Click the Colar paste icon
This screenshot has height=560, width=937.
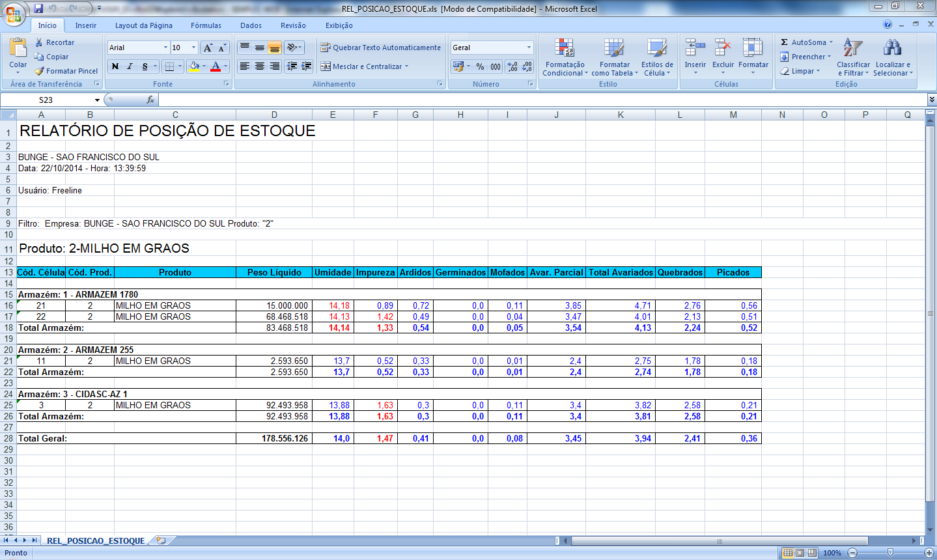[18, 48]
